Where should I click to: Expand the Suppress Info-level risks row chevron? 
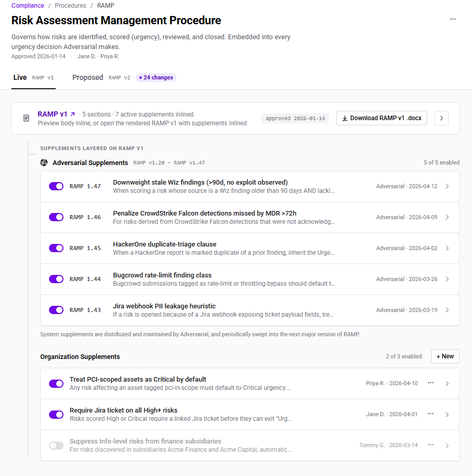click(x=447, y=446)
